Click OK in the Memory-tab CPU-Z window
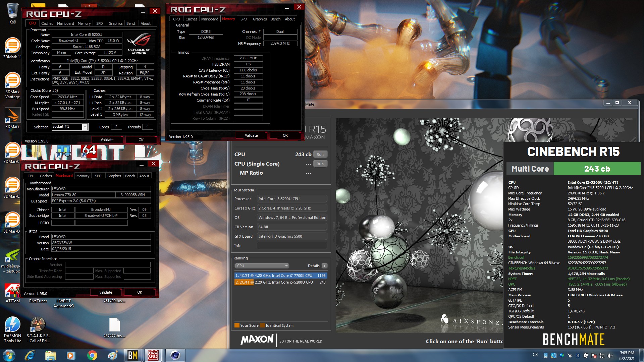This screenshot has height=362, width=644. click(285, 135)
